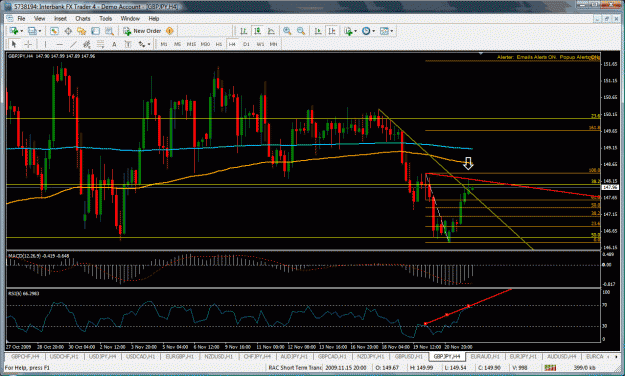Open the Strategy Tester icon
This screenshot has height=376, width=625.
[x=109, y=31]
